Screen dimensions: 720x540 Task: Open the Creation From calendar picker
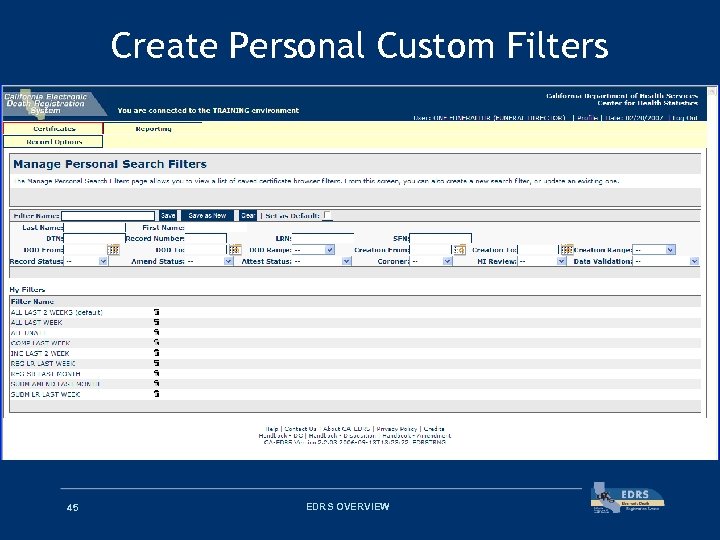(460, 249)
